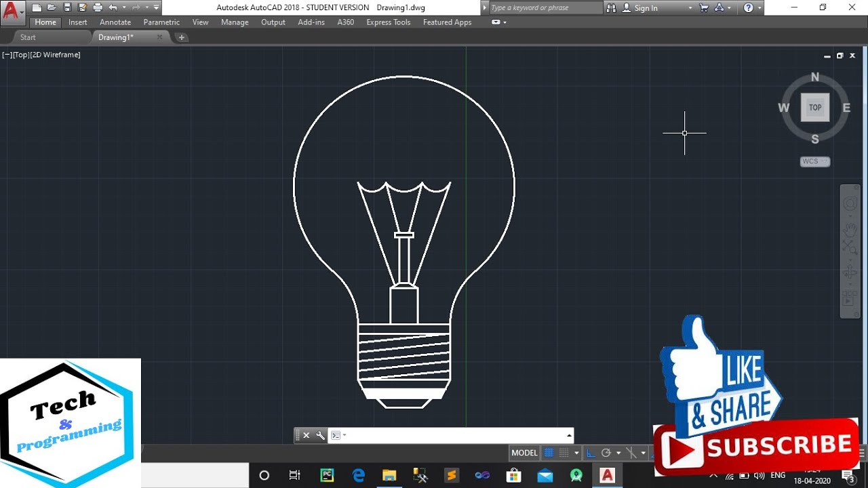Image resolution: width=868 pixels, height=488 pixels.
Task: Open the Featured Apps tab
Action: (447, 22)
